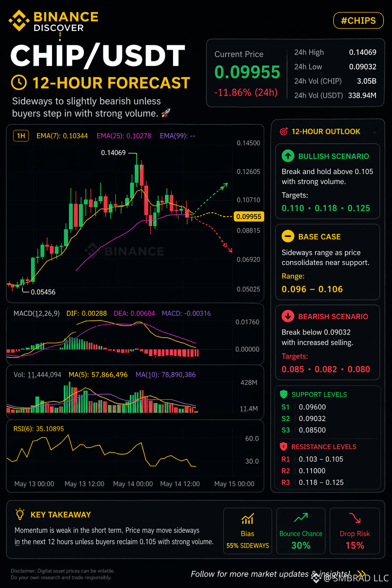Click Follow for more market updates text
The height and width of the screenshot is (588, 392).
[x=270, y=574]
